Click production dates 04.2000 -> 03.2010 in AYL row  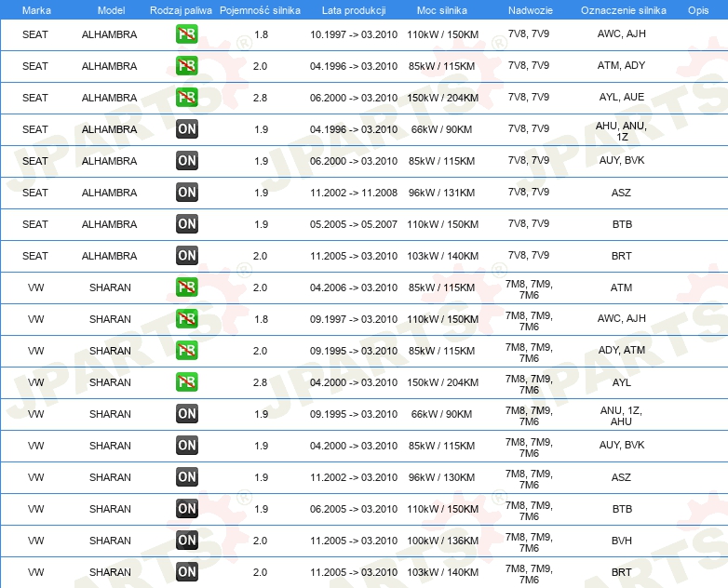point(354,382)
